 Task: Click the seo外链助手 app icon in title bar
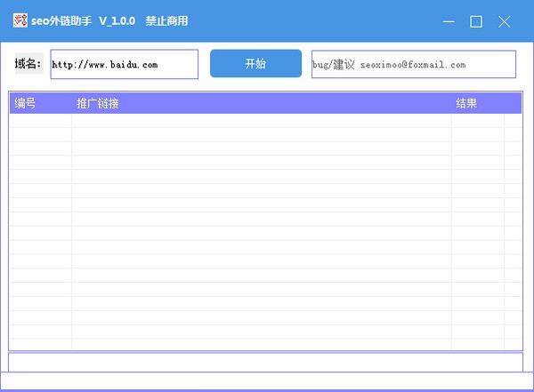(20, 21)
